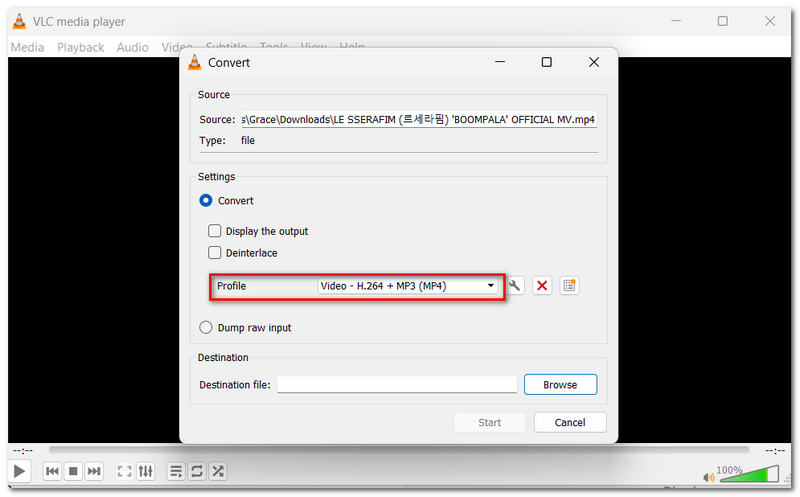Click VLC cone icon in main window title

pos(19,21)
